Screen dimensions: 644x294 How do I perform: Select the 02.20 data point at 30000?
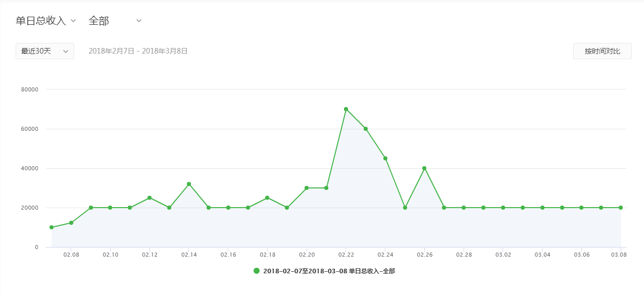click(307, 188)
